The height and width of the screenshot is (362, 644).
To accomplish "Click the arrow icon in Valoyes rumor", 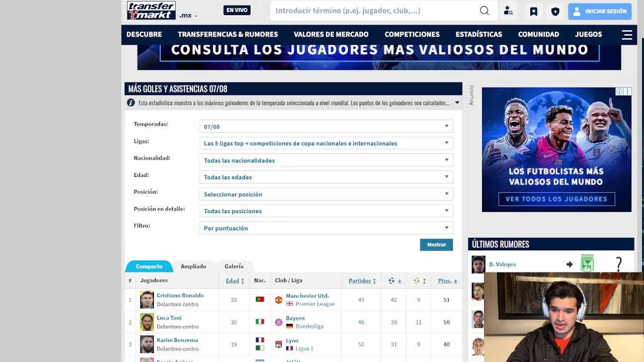I will (570, 264).
